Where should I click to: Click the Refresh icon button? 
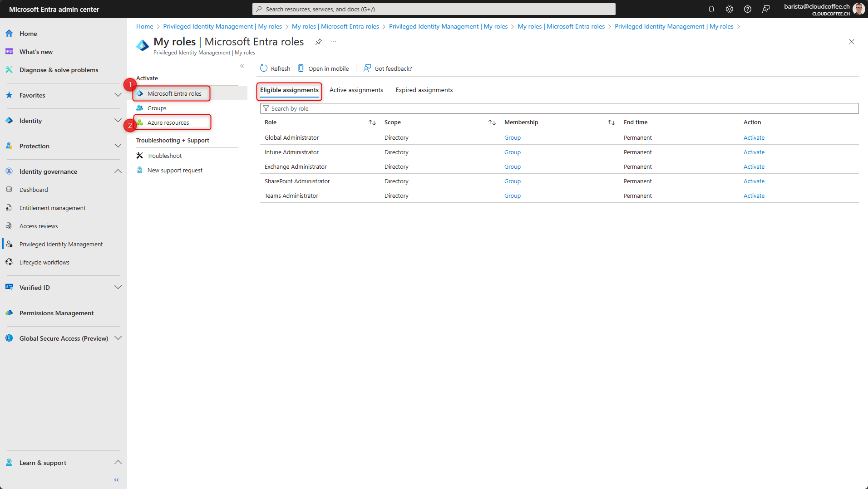(264, 68)
